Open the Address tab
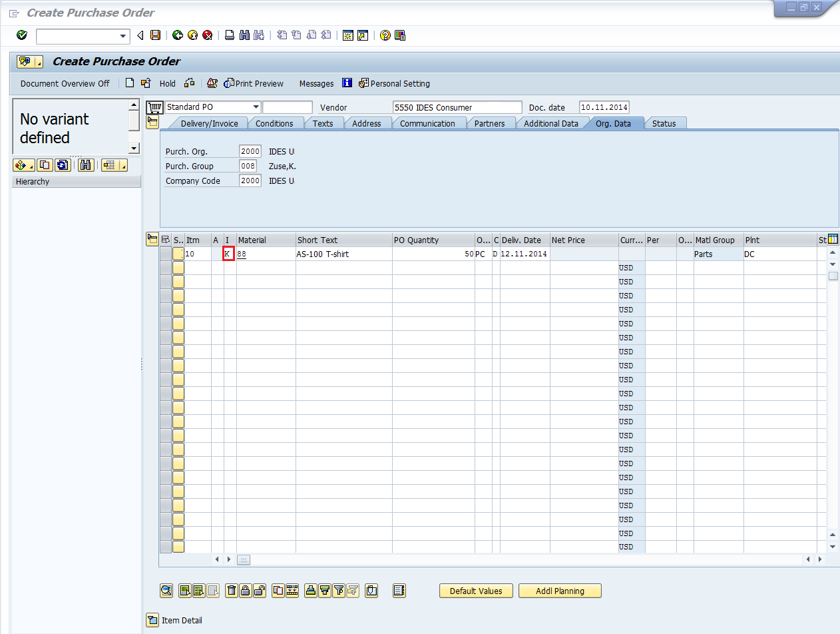Image resolution: width=840 pixels, height=634 pixels. coord(367,123)
